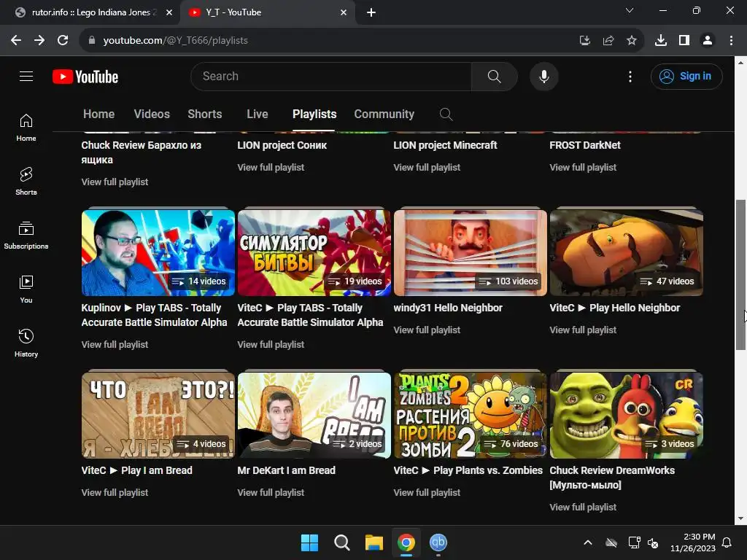
Task: Switch to the channel Home tab
Action: click(98, 114)
